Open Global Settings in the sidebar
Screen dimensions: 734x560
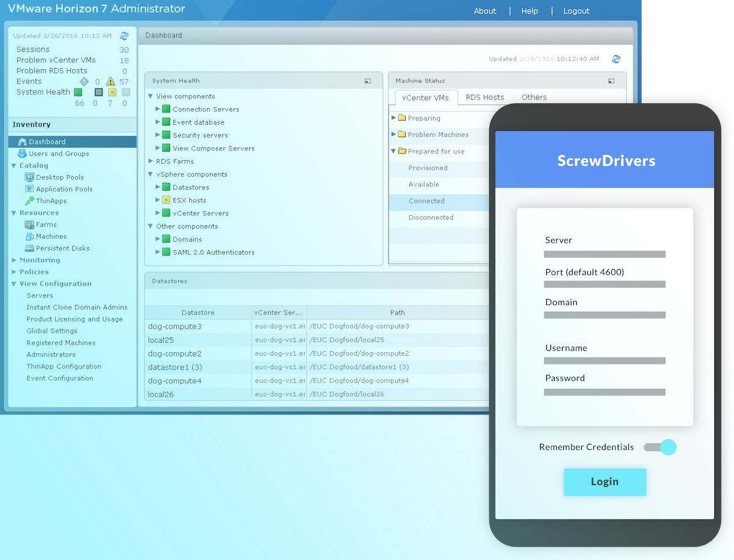tap(52, 331)
